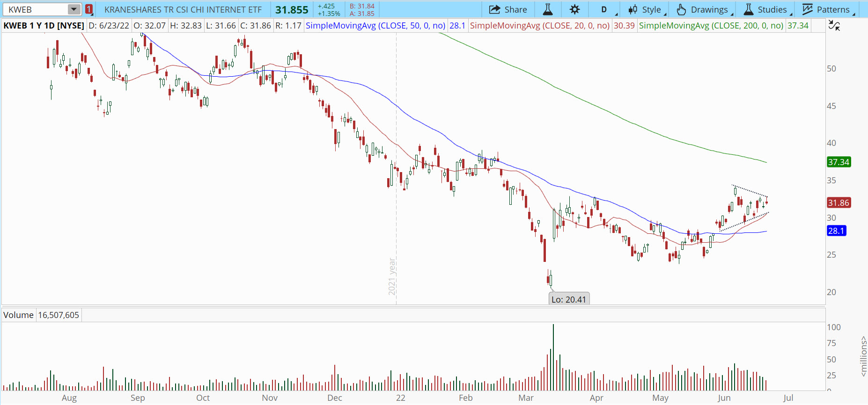Click the Share button
Viewport: 868px width, 405px height.
[x=508, y=9]
